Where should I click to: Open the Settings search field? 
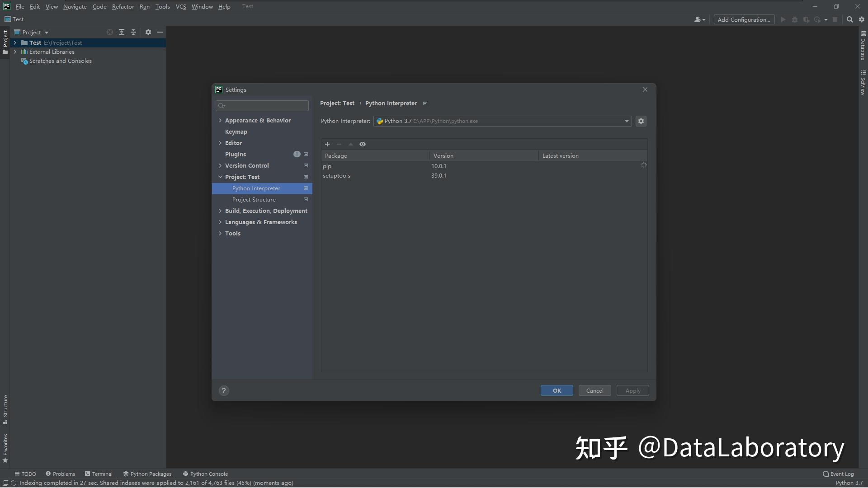(x=262, y=105)
